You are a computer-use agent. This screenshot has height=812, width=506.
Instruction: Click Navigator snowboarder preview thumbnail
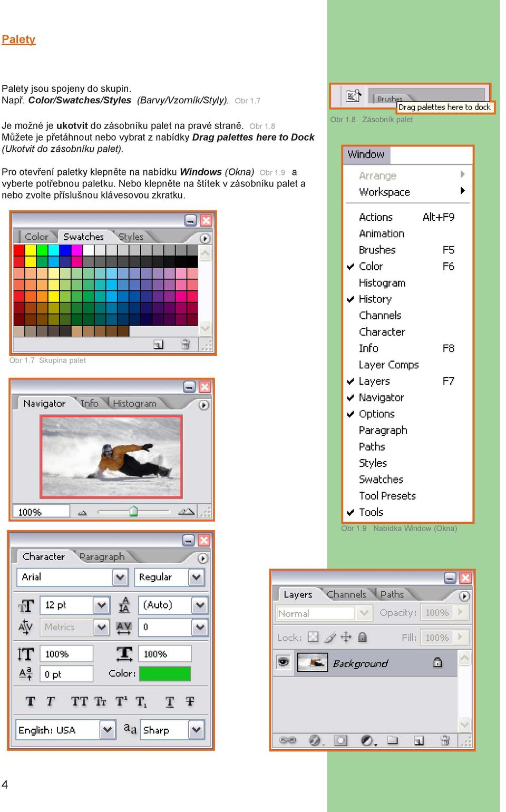click(112, 457)
